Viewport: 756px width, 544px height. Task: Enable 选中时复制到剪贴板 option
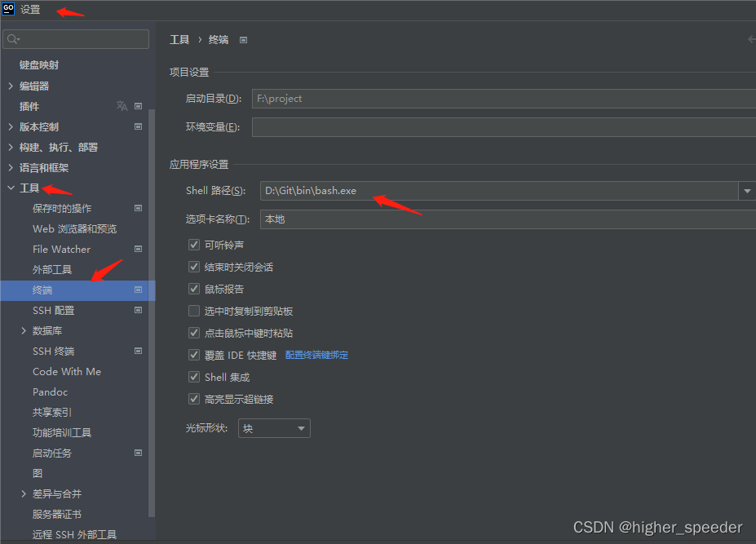[x=193, y=310]
